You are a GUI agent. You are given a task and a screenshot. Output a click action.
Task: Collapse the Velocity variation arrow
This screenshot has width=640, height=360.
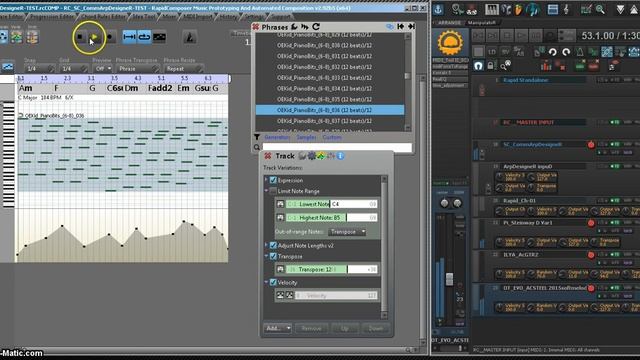[267, 282]
